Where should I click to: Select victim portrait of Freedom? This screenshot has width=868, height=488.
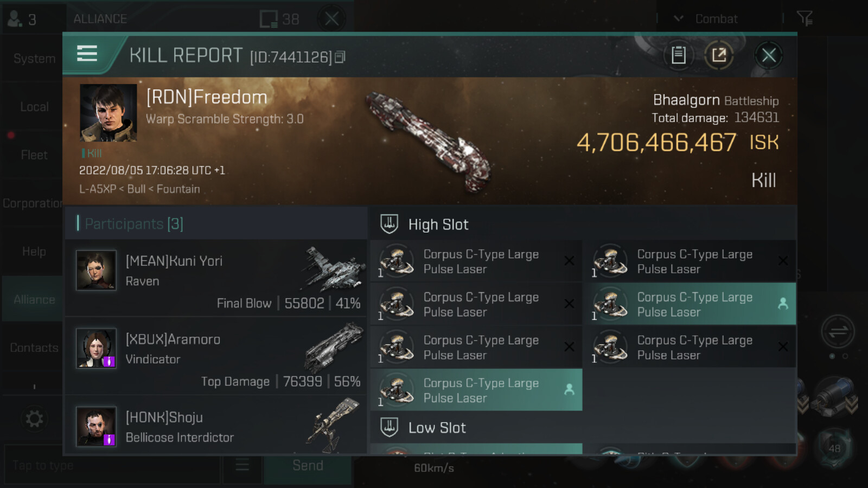tap(108, 112)
